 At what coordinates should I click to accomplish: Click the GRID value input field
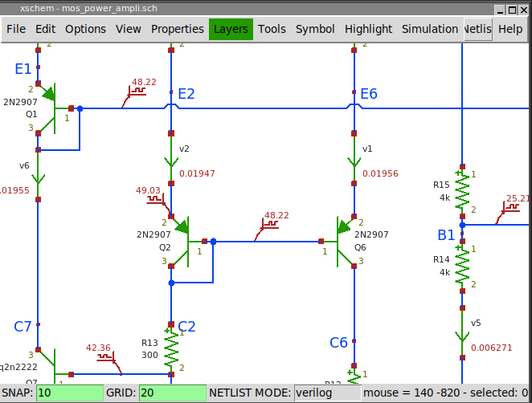171,393
